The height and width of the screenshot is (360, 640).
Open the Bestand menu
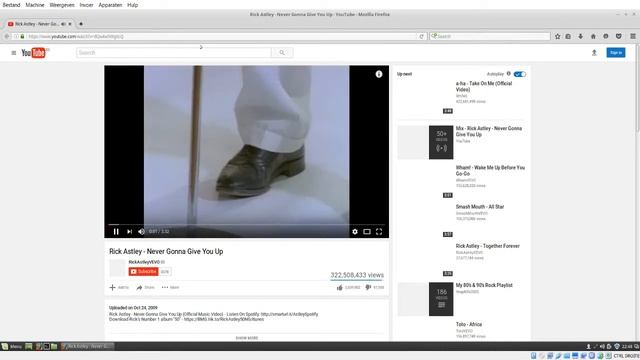tap(11, 5)
